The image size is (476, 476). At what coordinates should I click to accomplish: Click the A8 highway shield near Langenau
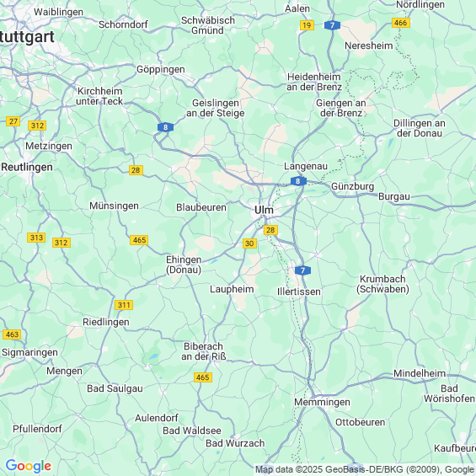(298, 181)
